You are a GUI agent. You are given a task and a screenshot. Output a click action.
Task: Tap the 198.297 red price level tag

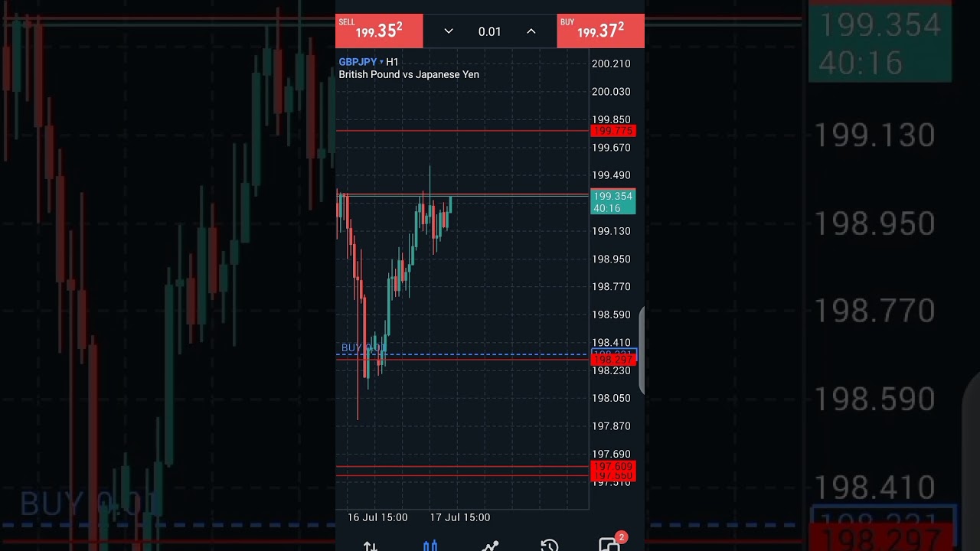pyautogui.click(x=612, y=360)
